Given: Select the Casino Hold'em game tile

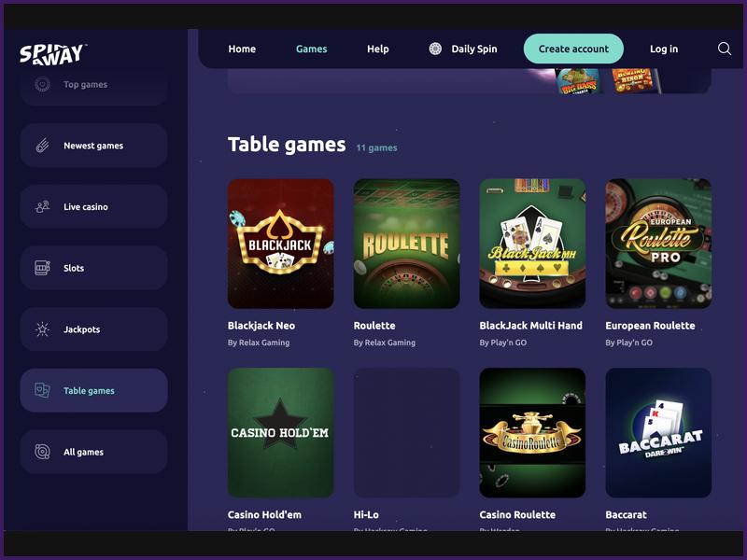Looking at the screenshot, I should click(281, 432).
